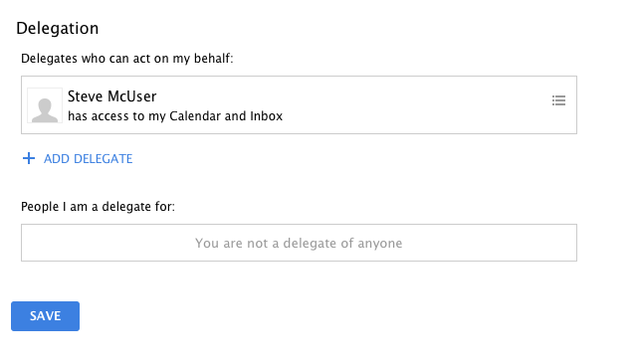Click the 'People I am a delegate for' label
Screen dimensions: 636x364
(98, 207)
